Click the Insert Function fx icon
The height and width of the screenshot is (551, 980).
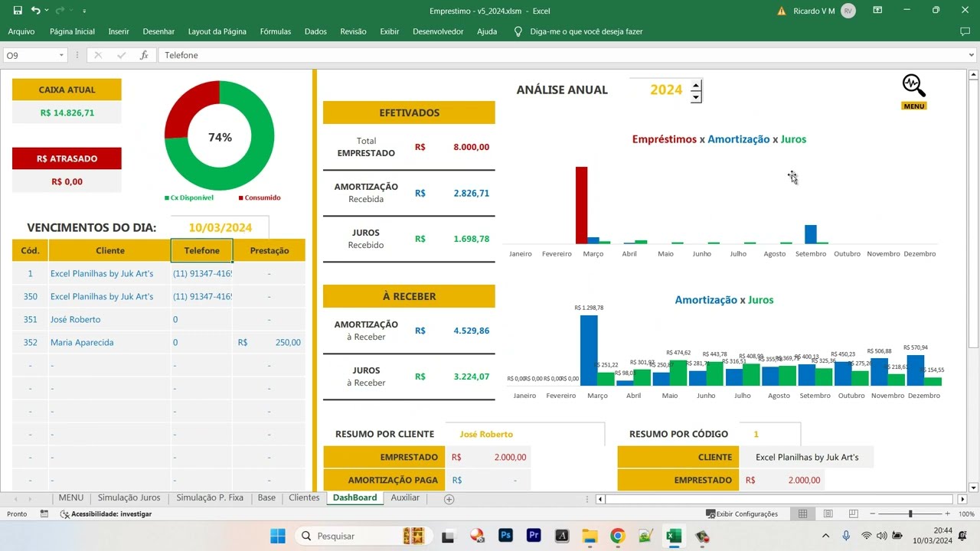pos(144,55)
